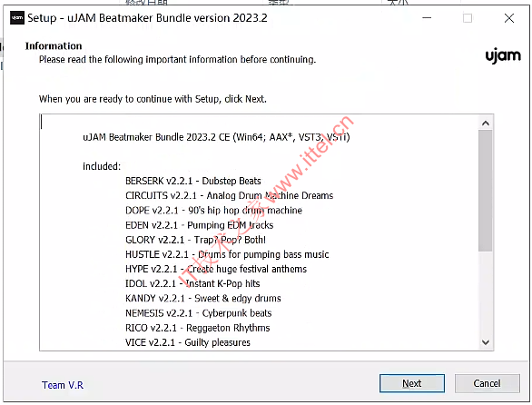Viewport: 532px width, 405px height.
Task: Click the ujam logo in header
Action: (x=503, y=55)
